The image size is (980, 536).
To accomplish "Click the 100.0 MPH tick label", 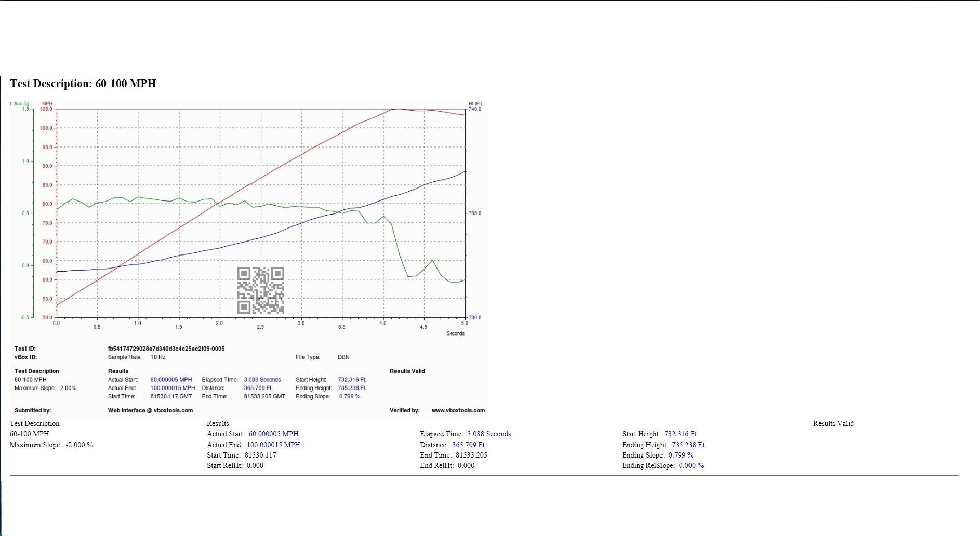I will (47, 128).
